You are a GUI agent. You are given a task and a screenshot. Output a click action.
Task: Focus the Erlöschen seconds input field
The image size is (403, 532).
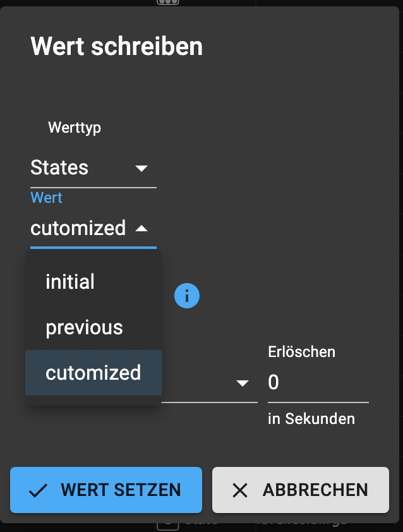click(318, 382)
